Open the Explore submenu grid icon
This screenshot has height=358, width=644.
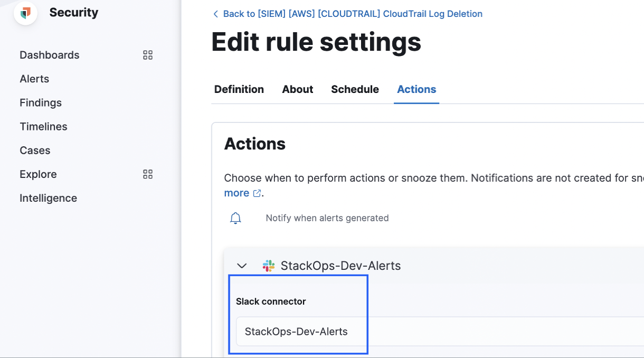point(148,174)
